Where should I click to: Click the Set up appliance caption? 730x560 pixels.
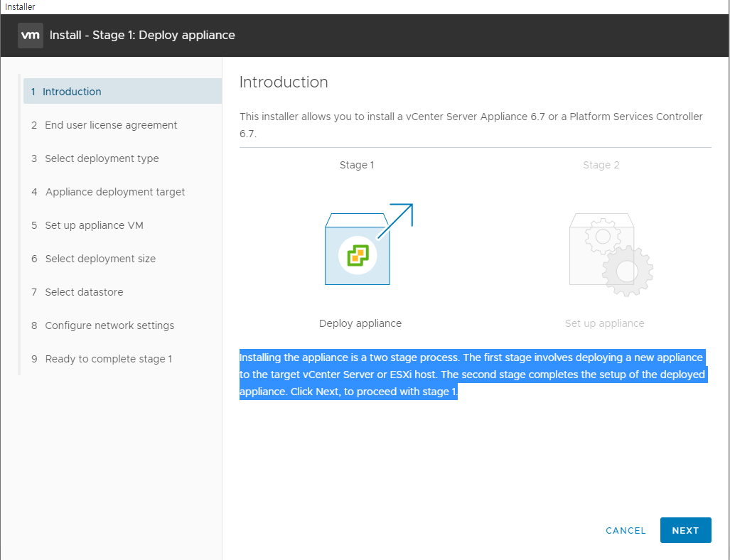tap(604, 323)
